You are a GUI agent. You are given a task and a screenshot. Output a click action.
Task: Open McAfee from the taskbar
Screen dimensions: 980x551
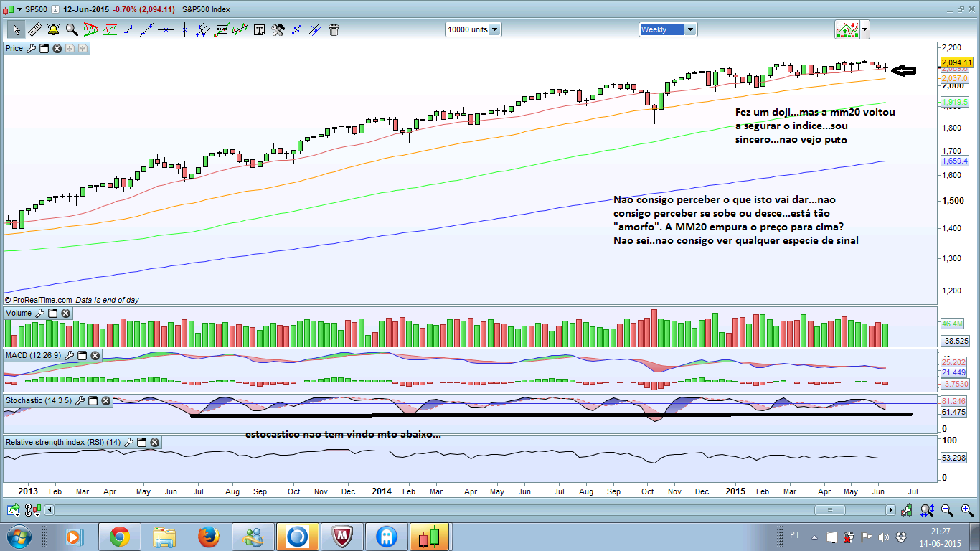(x=341, y=537)
